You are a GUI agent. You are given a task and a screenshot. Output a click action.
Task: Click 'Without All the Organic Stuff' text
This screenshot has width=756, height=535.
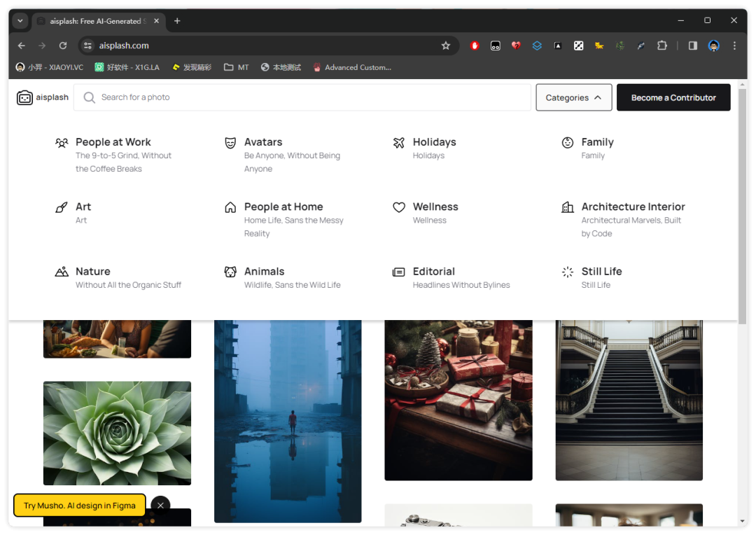[128, 285]
